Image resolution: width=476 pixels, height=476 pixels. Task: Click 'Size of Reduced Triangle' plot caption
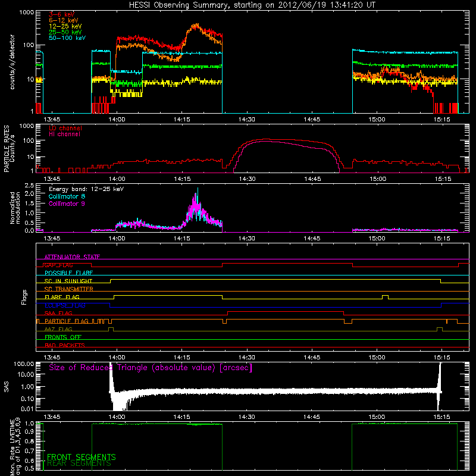pos(151,368)
